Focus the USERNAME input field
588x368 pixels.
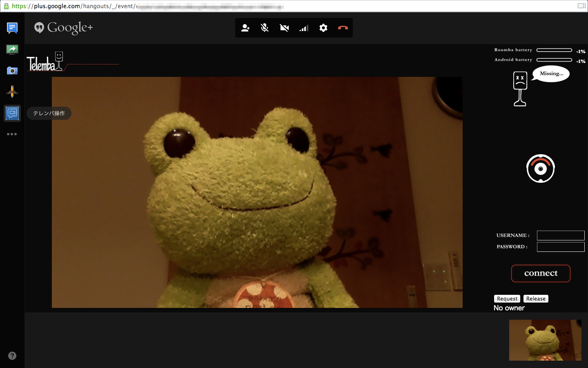coord(561,236)
